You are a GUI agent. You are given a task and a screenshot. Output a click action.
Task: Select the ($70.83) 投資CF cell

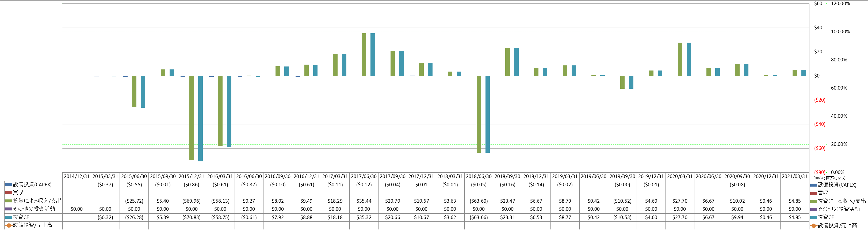point(192,217)
